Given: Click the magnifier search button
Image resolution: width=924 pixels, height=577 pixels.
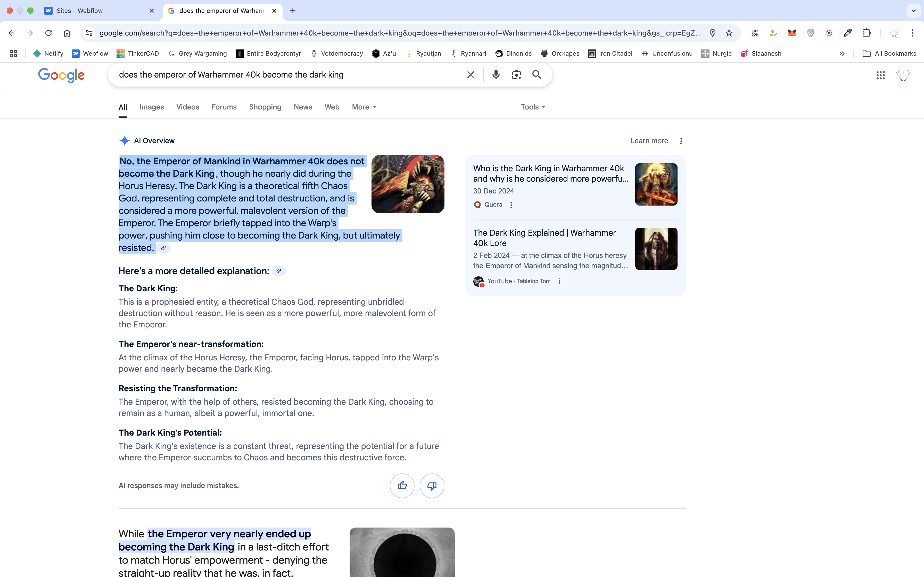Looking at the screenshot, I should (537, 75).
